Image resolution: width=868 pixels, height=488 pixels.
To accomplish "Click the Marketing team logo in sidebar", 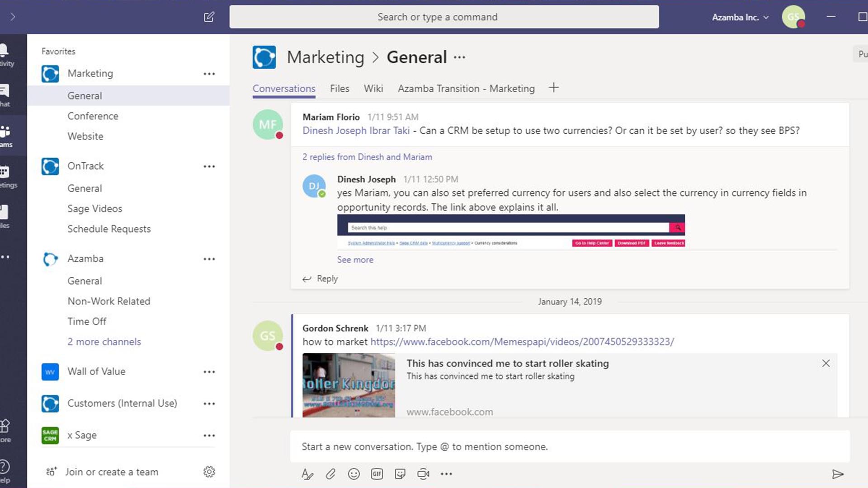I will click(50, 74).
